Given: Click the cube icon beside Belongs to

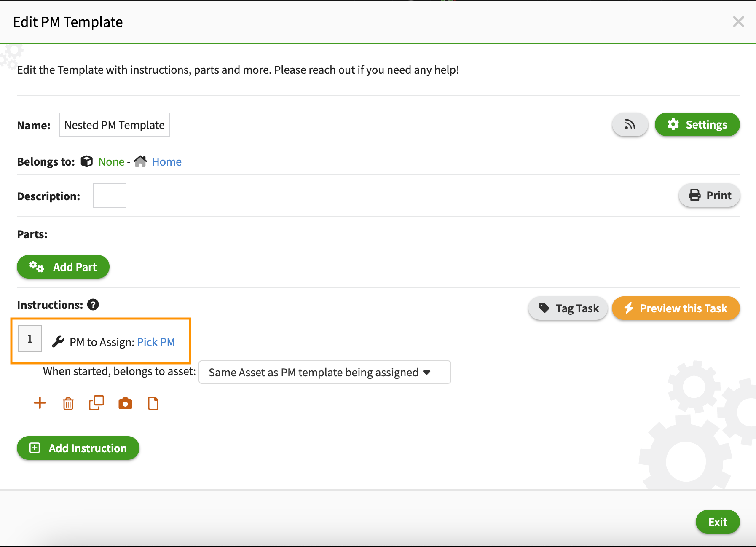Looking at the screenshot, I should point(86,161).
